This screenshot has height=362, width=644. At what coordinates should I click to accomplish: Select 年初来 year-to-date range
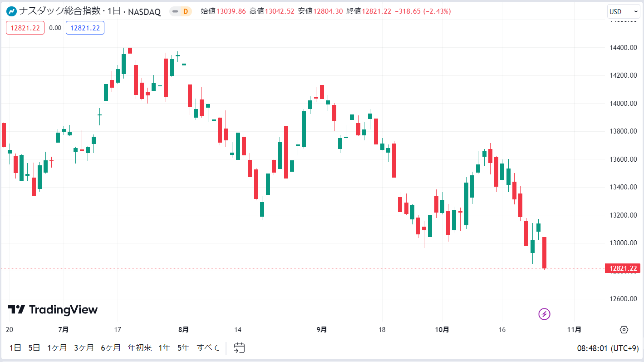(140, 348)
